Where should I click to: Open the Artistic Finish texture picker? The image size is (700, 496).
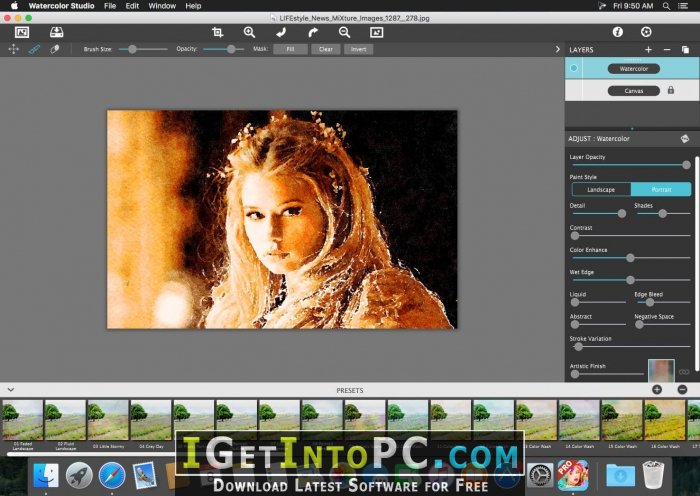(x=661, y=371)
